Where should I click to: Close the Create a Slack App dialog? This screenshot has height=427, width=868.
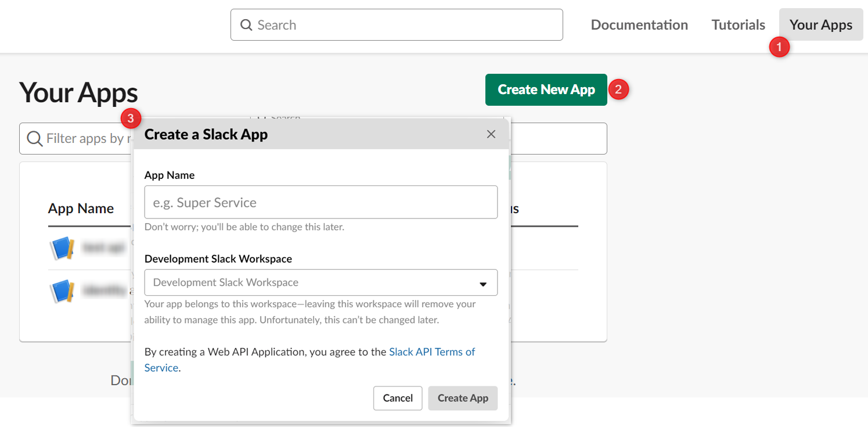click(491, 134)
